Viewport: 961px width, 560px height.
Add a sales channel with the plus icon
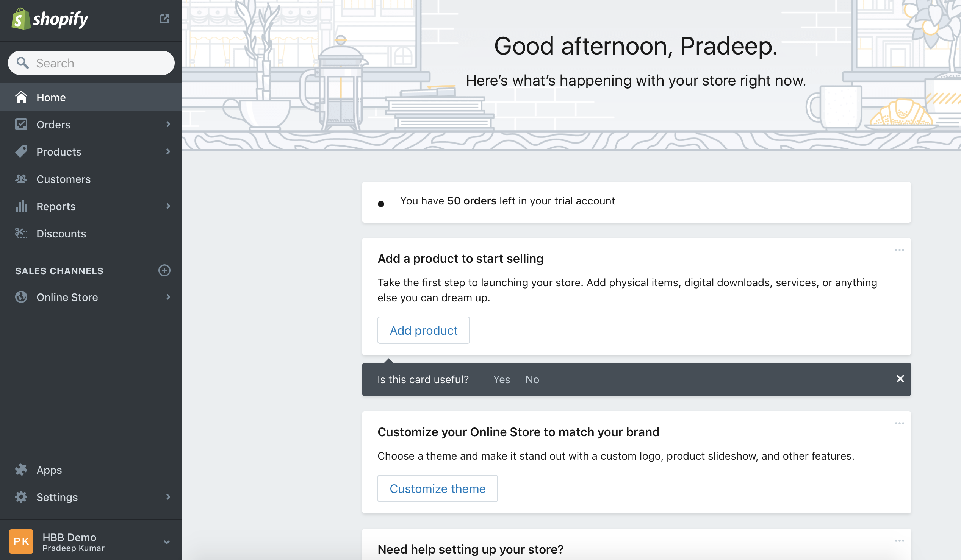point(164,270)
